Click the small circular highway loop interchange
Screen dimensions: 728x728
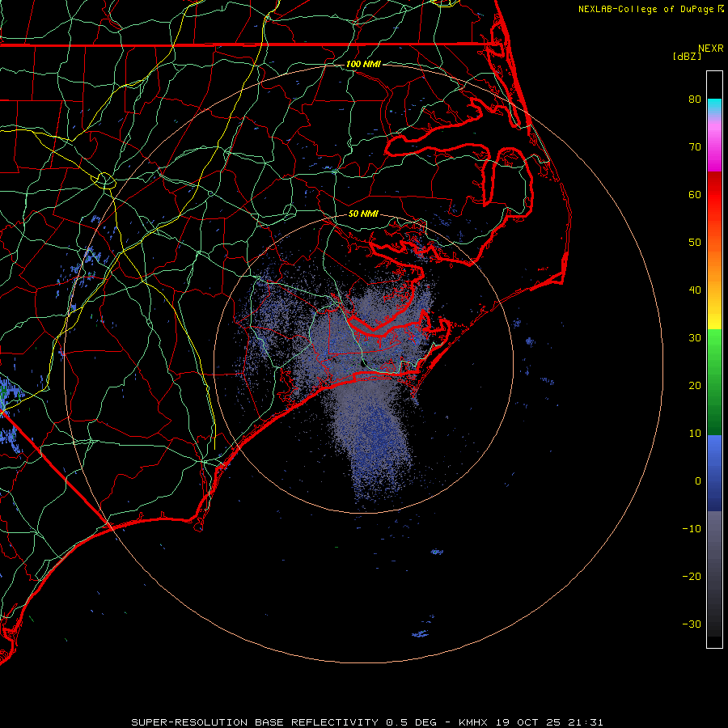(105, 180)
